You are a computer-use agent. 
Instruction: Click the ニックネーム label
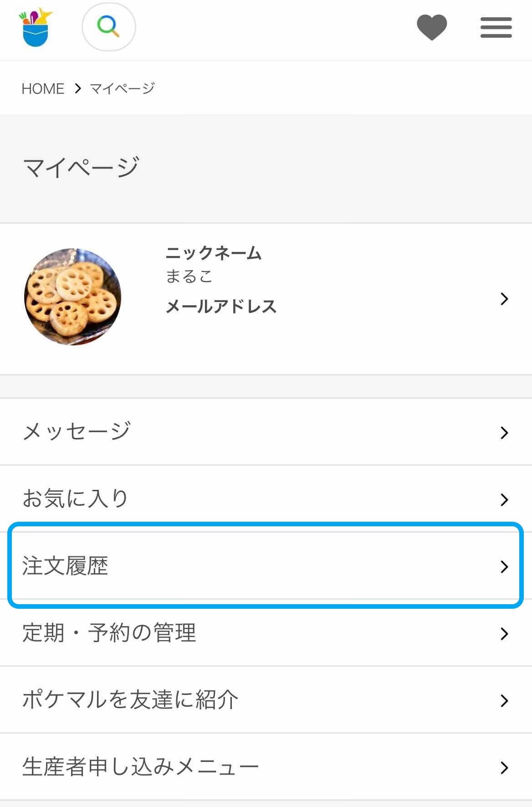tap(213, 253)
